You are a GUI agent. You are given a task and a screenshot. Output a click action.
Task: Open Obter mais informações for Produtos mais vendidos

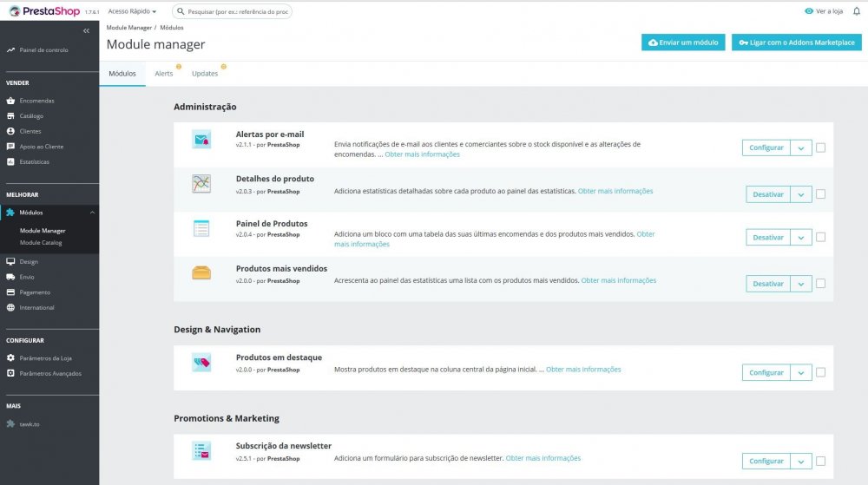coord(618,280)
